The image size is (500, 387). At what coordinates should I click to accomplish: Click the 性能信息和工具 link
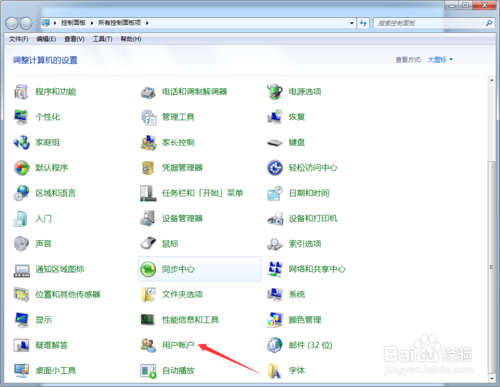190,320
